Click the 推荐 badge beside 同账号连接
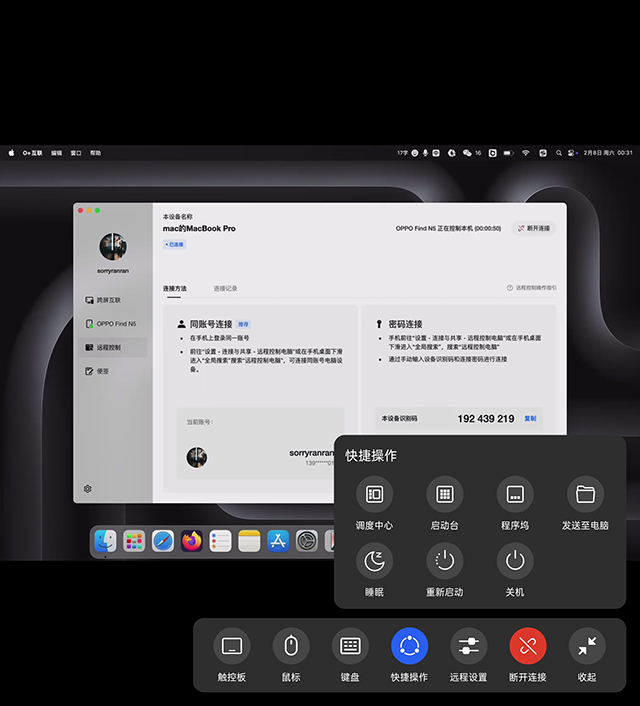Image resolution: width=640 pixels, height=706 pixels. tap(243, 324)
